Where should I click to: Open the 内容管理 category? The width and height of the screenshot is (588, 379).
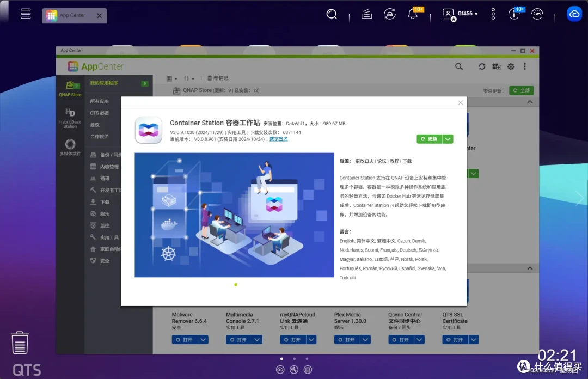coord(105,167)
